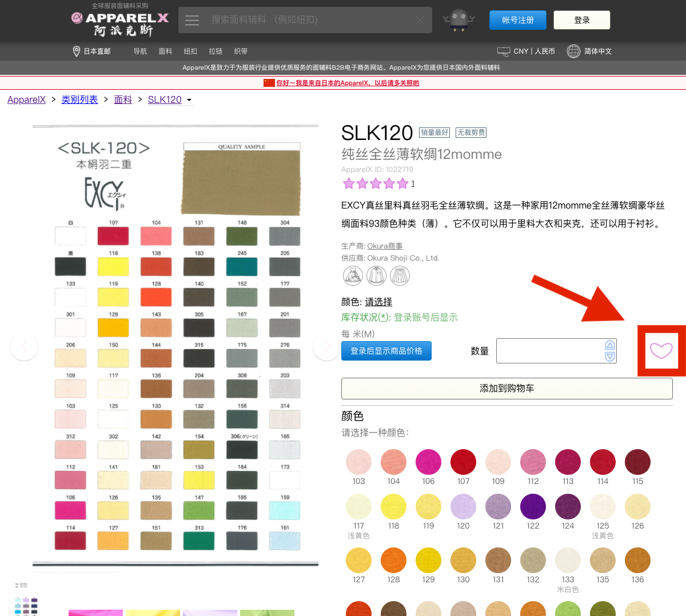The image size is (686, 616).
Task: Open 类别列表 breadcrumb link
Action: [79, 99]
